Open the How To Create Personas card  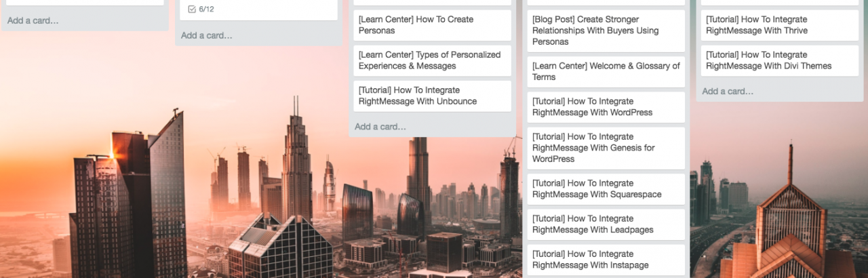tap(432, 25)
